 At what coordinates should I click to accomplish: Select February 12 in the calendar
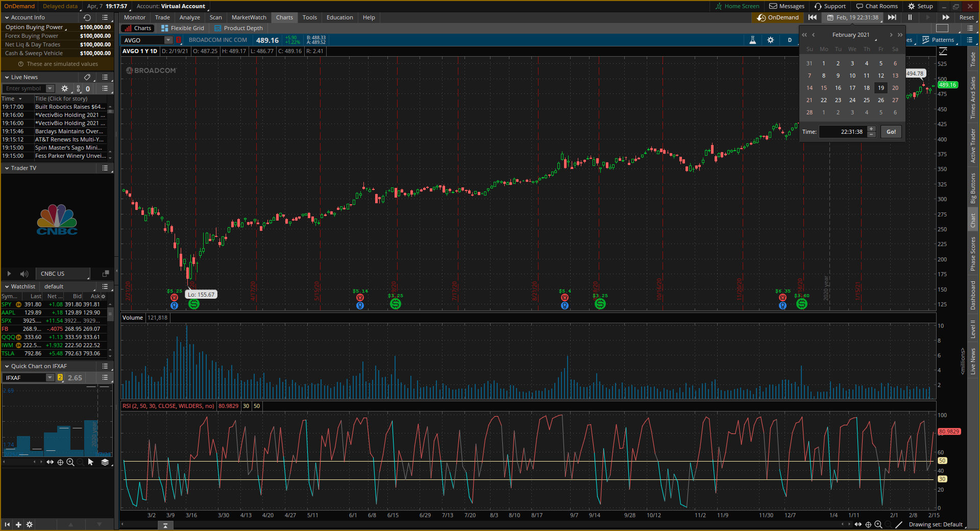point(881,76)
